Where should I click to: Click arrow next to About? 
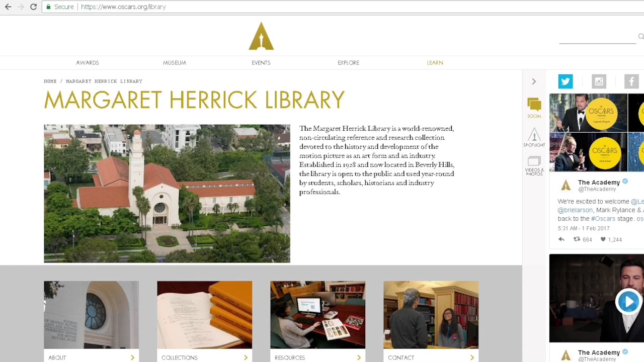tap(132, 357)
